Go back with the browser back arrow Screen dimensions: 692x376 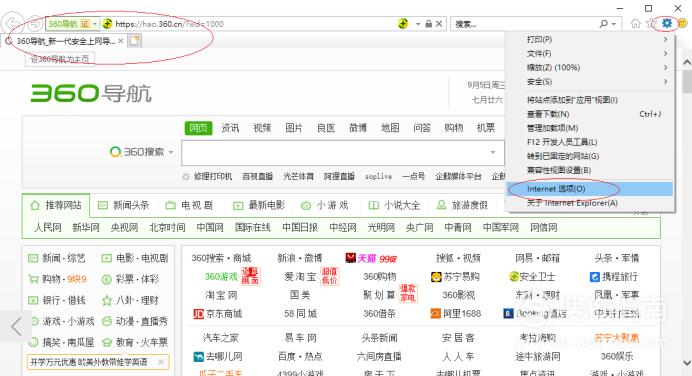pyautogui.click(x=13, y=23)
